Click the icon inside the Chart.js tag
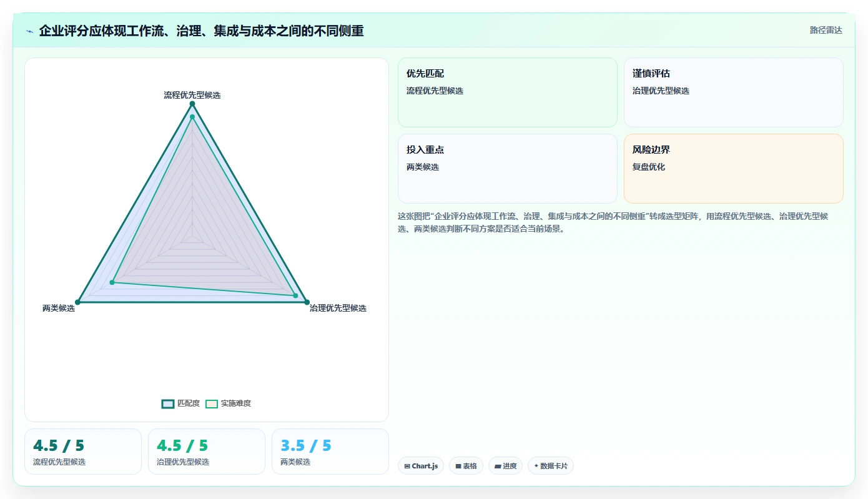This screenshot has height=499, width=868. pos(407,466)
